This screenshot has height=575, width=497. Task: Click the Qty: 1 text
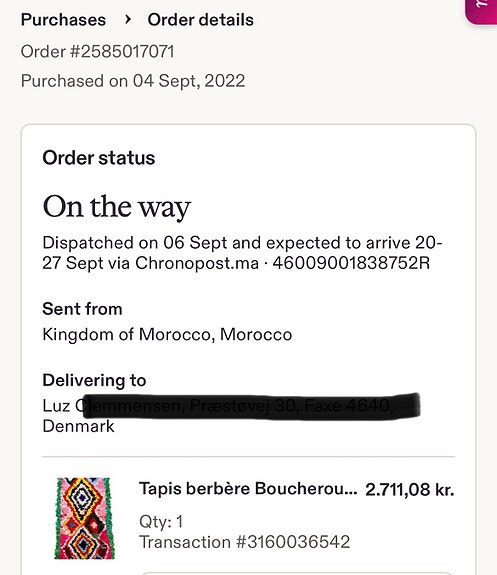click(161, 521)
